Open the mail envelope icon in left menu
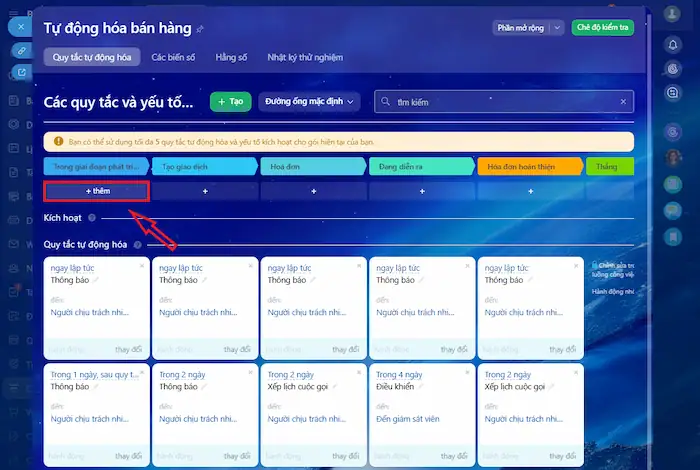This screenshot has width=700, height=470. tap(14, 244)
